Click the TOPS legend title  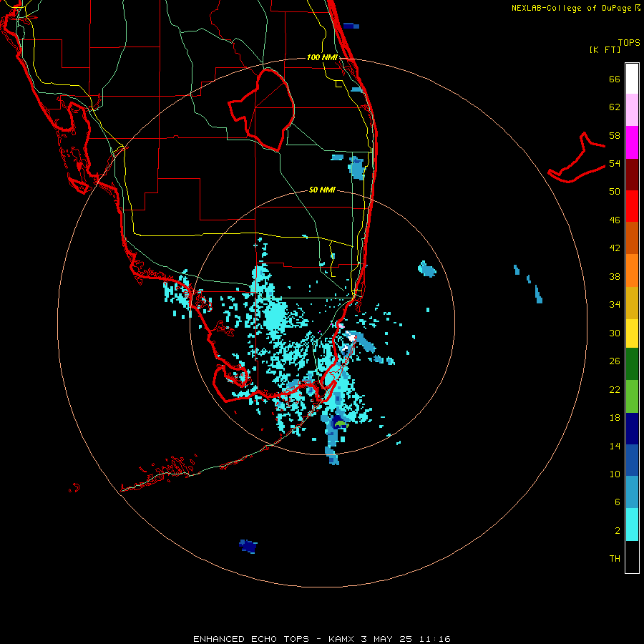[x=629, y=42]
